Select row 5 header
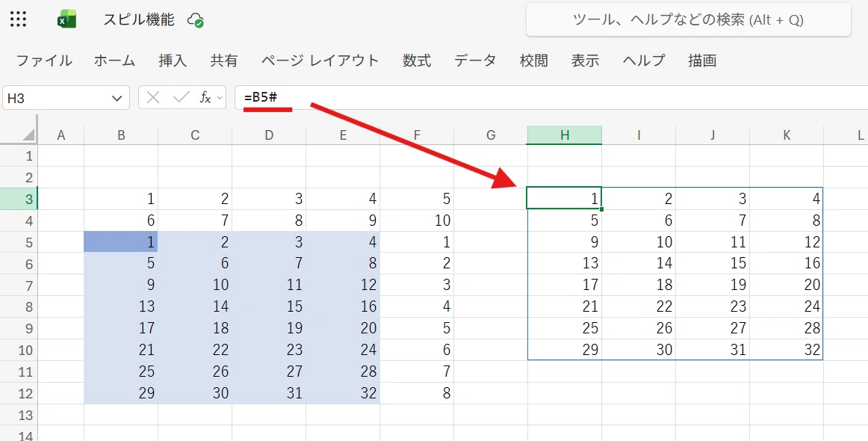Image resolution: width=868 pixels, height=441 pixels. tap(19, 242)
